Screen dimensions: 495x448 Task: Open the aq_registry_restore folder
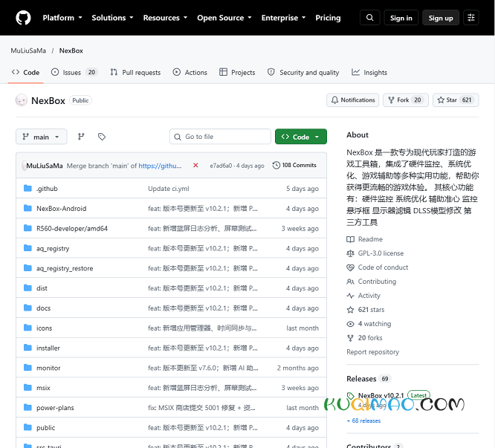[x=65, y=268]
